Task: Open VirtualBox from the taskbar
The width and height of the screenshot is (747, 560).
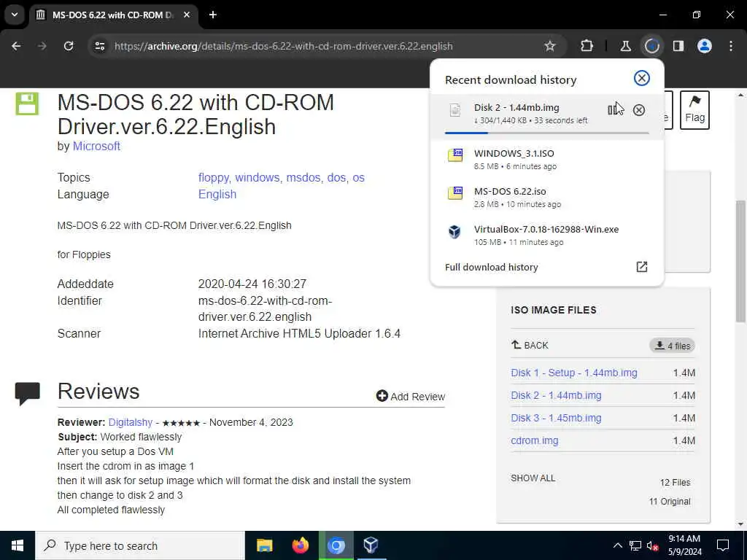Action: 371,545
